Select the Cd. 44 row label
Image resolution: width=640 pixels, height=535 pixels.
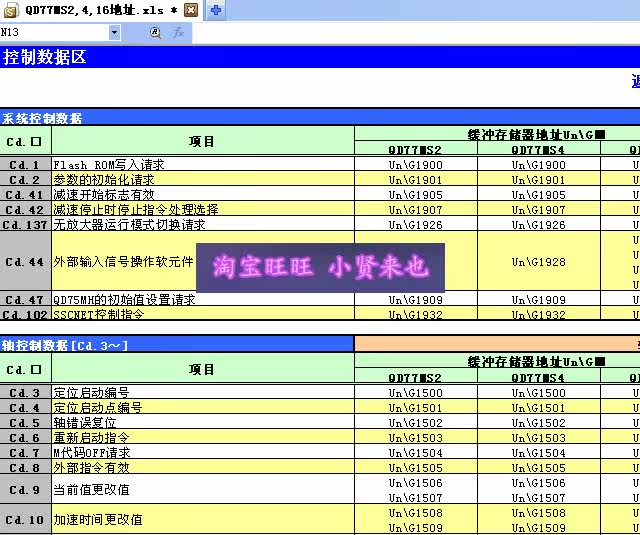click(25, 262)
